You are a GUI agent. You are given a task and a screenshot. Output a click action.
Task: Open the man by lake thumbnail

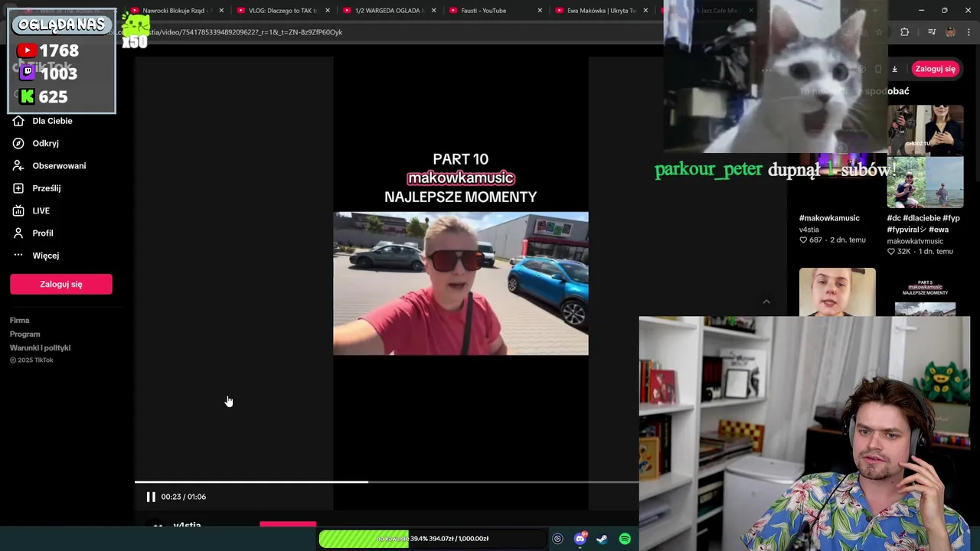pos(925,183)
